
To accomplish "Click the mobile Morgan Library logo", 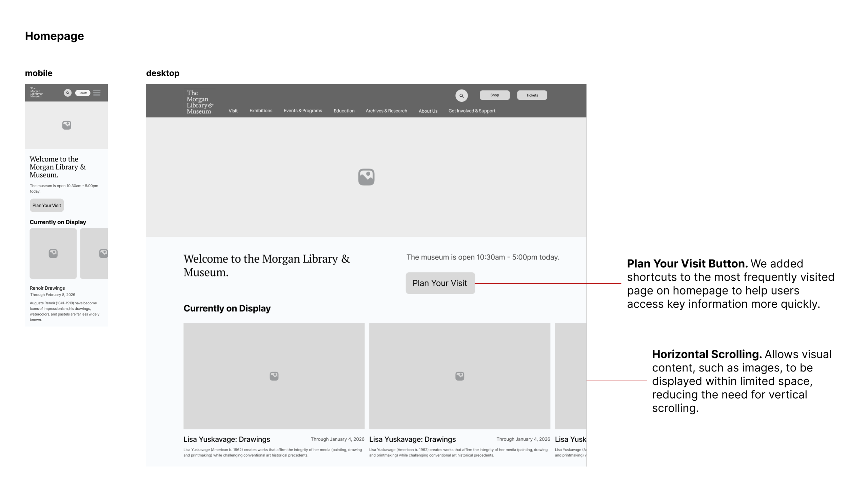I will [x=36, y=92].
